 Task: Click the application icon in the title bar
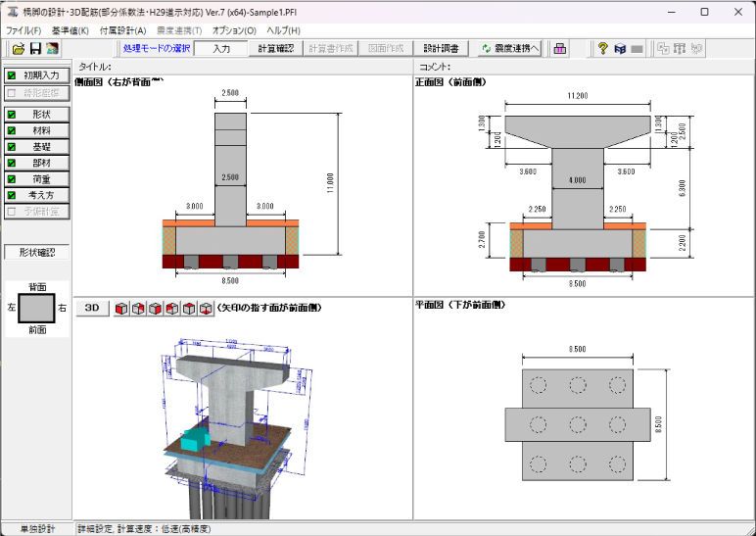(13, 12)
